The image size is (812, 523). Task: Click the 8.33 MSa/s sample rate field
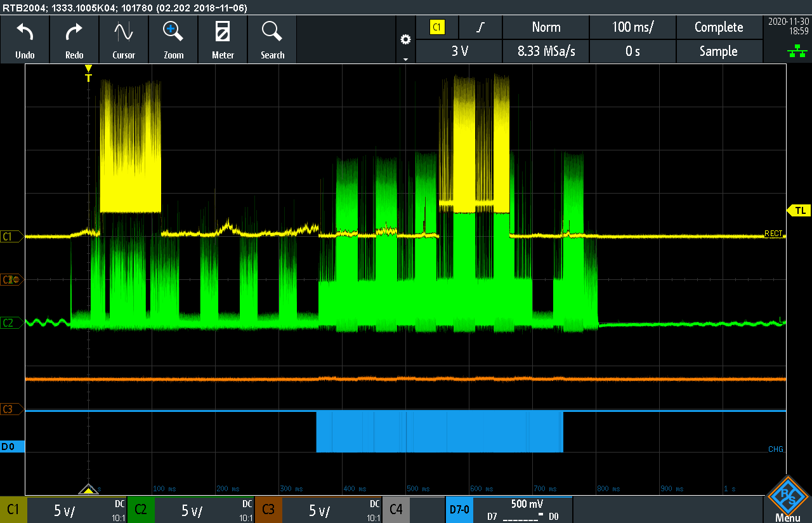[546, 51]
